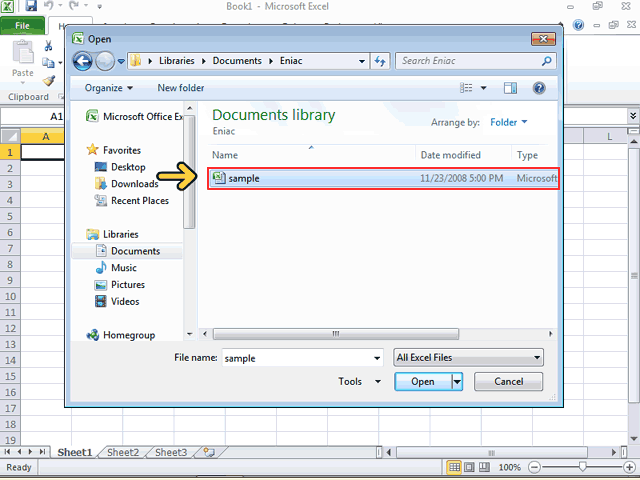Select Videos library in navigation pane
This screenshot has width=640, height=480.
coord(117,302)
